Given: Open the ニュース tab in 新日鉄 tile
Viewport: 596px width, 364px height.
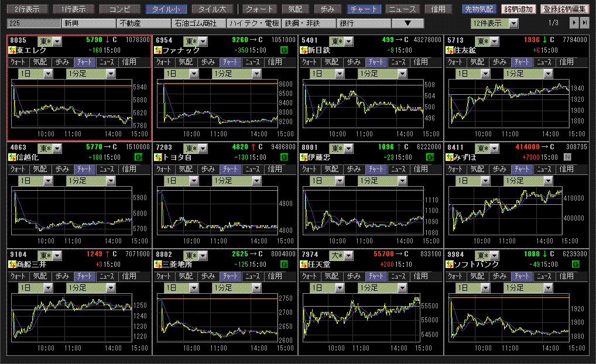Looking at the screenshot, I should (398, 62).
